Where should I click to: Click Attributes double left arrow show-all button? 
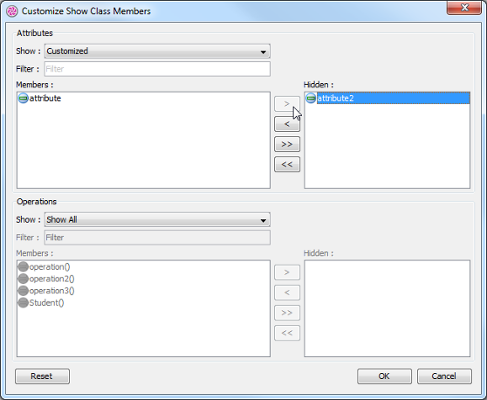pos(287,164)
